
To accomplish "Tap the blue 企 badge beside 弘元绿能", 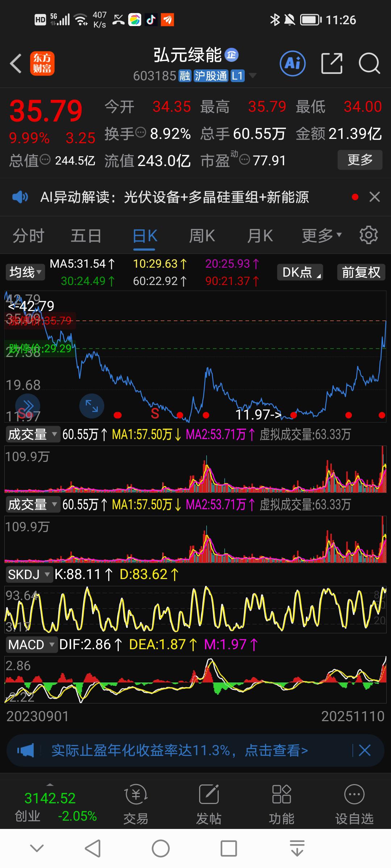I will [232, 55].
